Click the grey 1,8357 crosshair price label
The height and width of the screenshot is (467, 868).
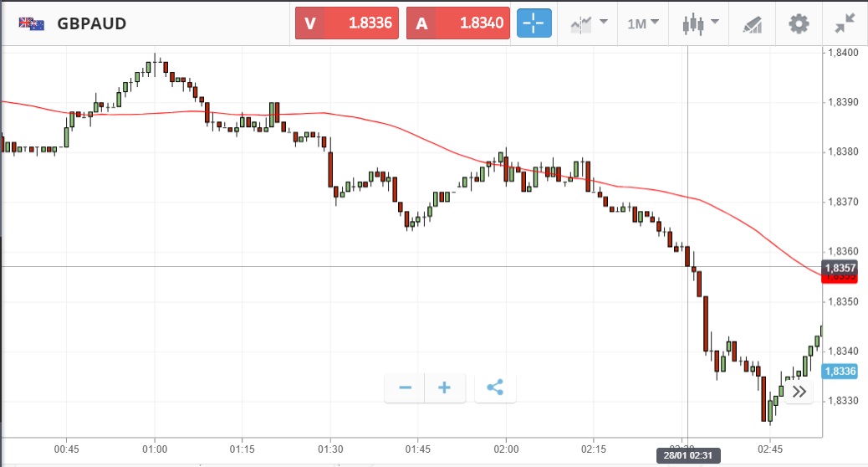pos(840,267)
